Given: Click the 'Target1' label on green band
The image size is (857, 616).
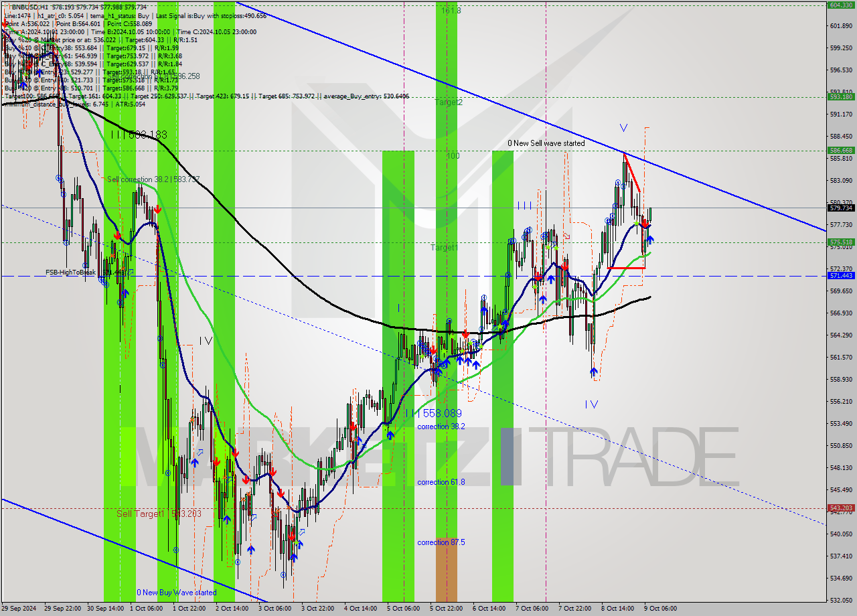Looking at the screenshot, I should tap(444, 248).
